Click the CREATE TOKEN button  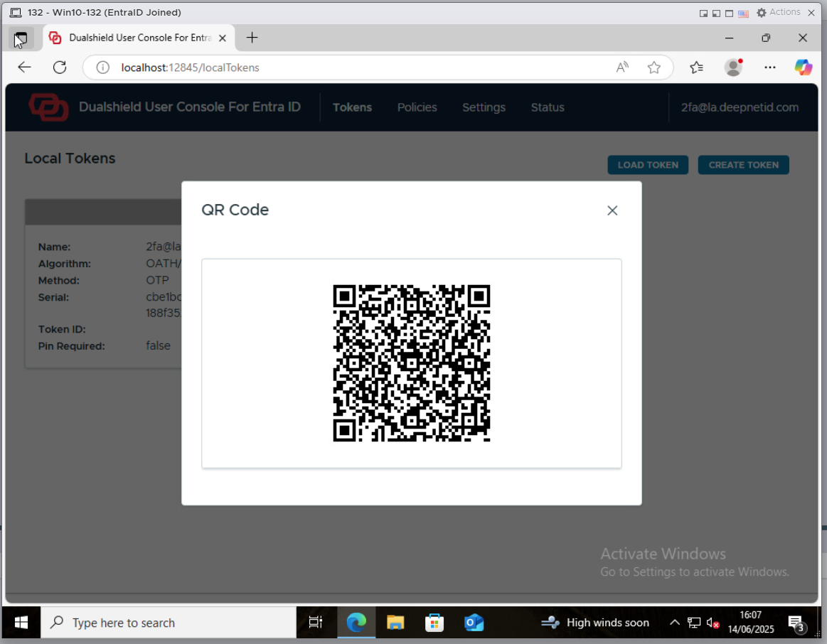coord(743,165)
